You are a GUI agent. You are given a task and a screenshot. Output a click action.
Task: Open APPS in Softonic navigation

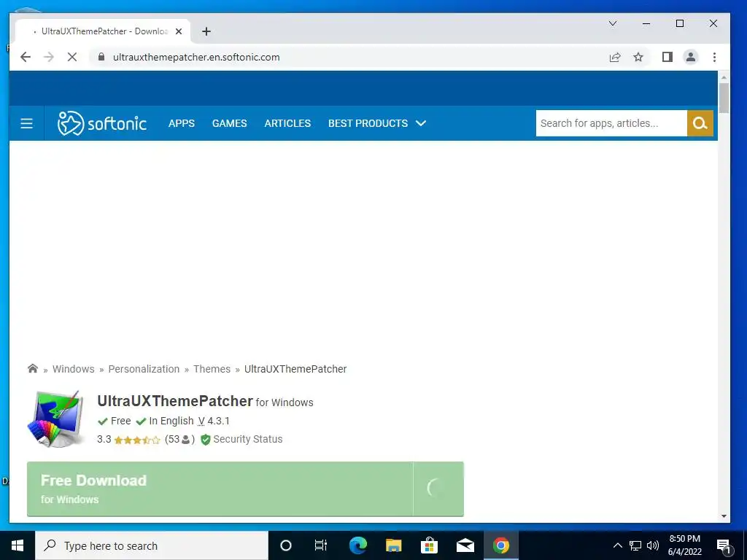pos(182,123)
